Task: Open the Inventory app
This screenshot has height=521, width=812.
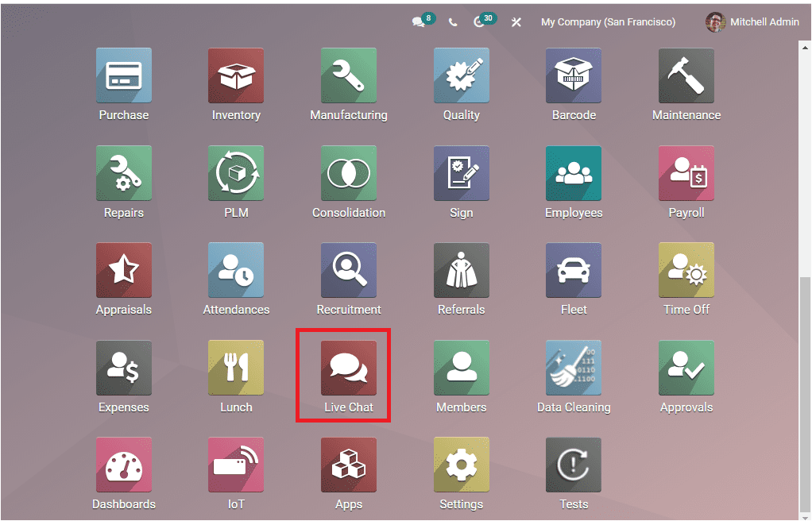Action: [x=236, y=75]
